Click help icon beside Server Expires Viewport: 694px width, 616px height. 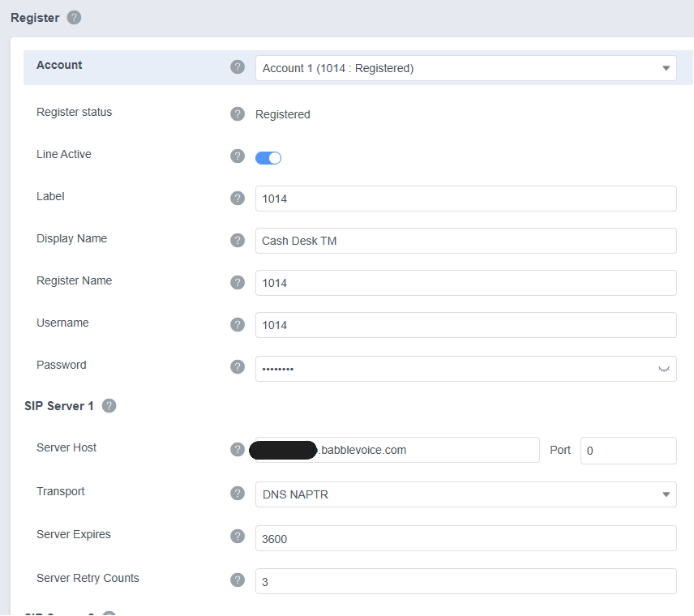(x=238, y=536)
